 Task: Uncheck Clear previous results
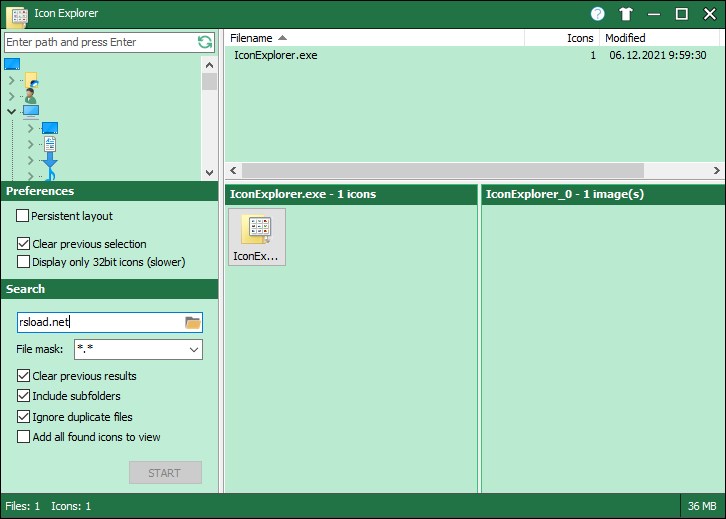[x=23, y=375]
